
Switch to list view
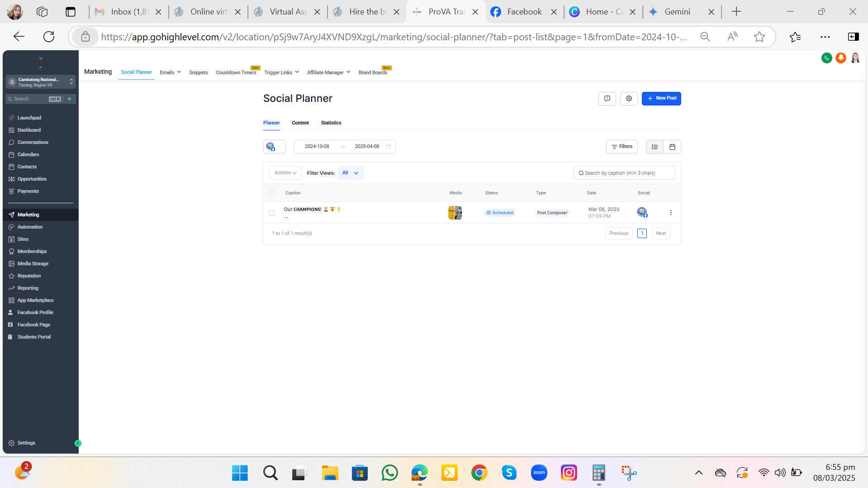point(655,147)
